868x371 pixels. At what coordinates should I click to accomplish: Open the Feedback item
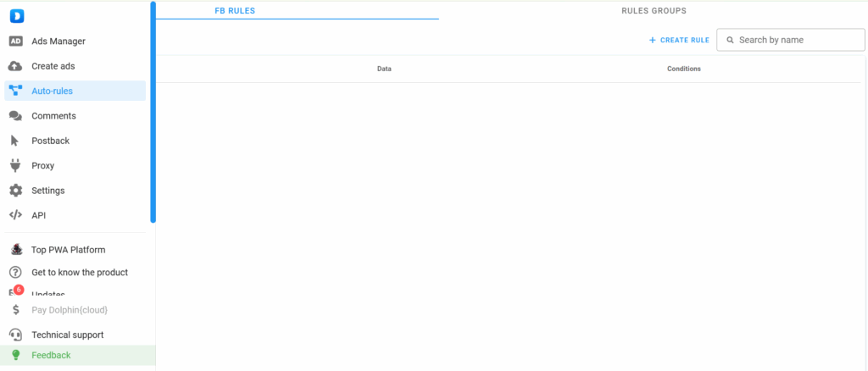tap(77, 355)
